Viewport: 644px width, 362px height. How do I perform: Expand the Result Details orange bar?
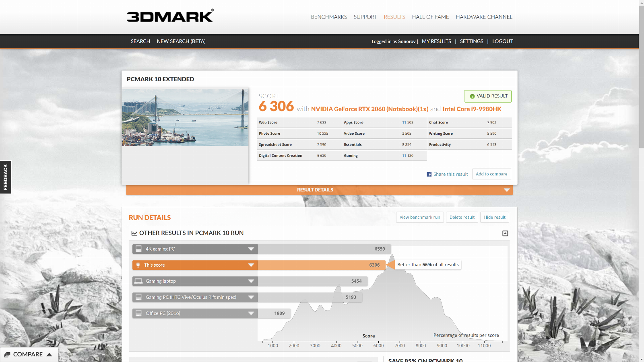point(319,190)
